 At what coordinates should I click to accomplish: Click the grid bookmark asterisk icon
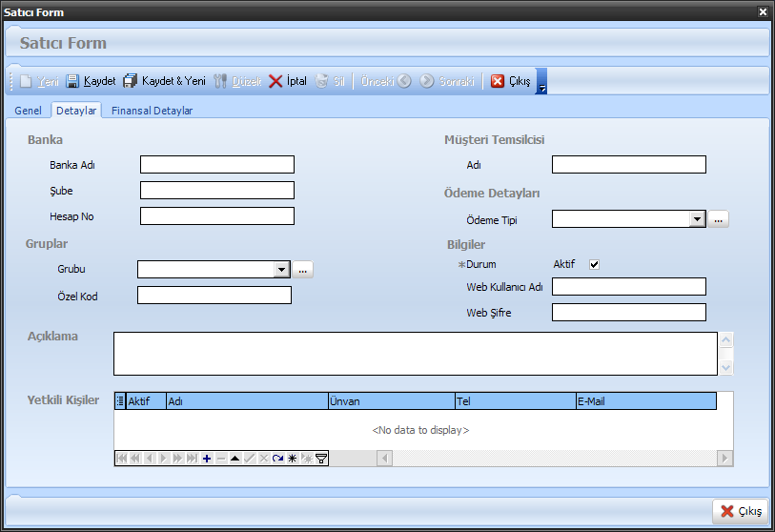pyautogui.click(x=293, y=459)
